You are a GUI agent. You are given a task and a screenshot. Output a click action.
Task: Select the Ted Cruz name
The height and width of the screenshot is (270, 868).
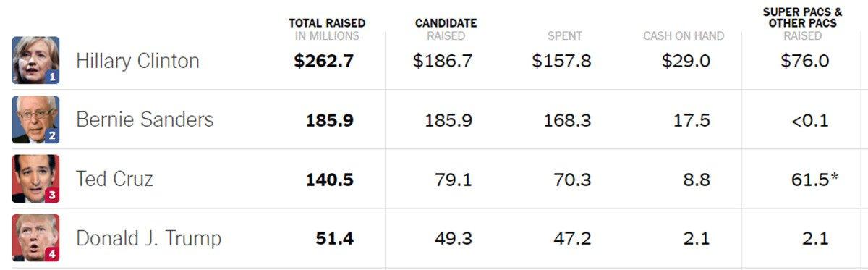114,179
